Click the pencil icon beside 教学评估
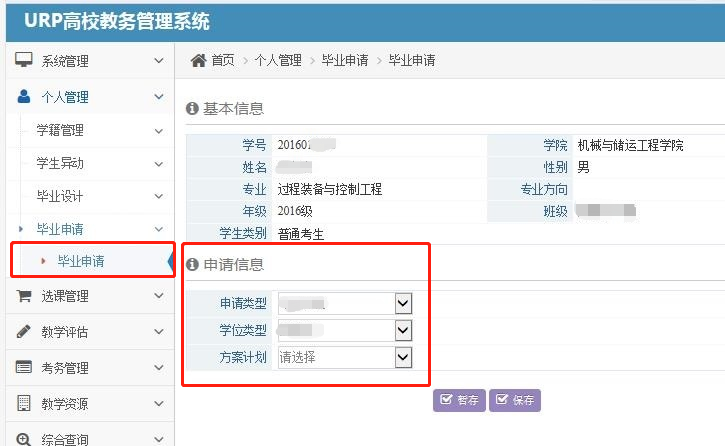The image size is (725, 446). tap(24, 332)
